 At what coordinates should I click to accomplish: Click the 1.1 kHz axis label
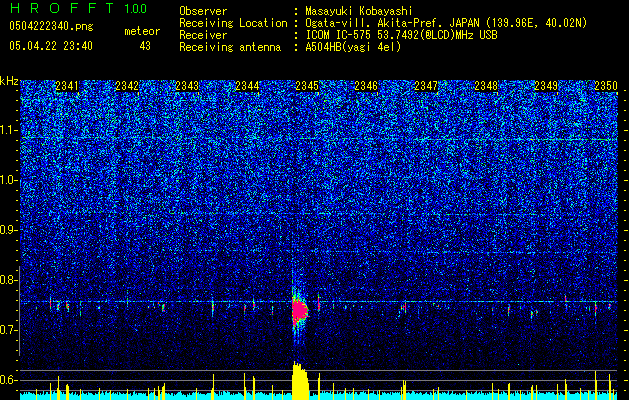(x=9, y=130)
